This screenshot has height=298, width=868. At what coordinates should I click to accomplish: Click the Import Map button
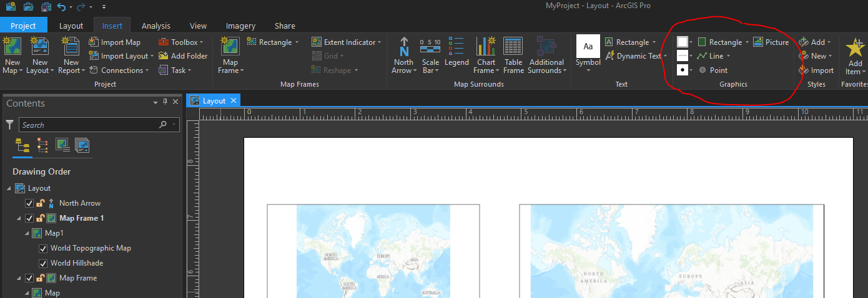(x=115, y=42)
